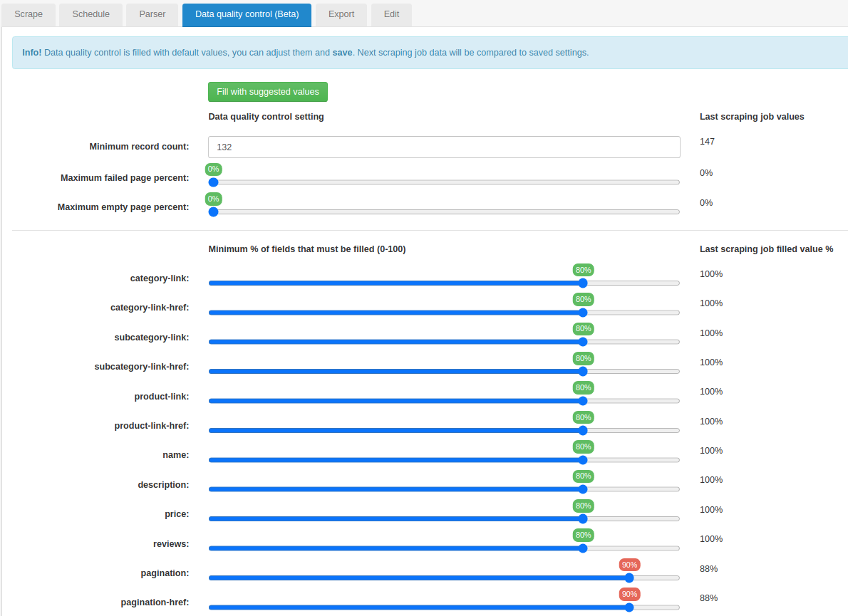Viewport: 848px width, 616px height.
Task: Click the Fill with suggested values button
Action: [267, 91]
